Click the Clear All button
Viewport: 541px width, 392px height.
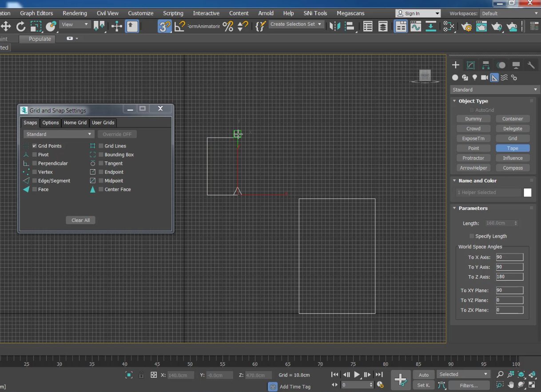tap(80, 220)
